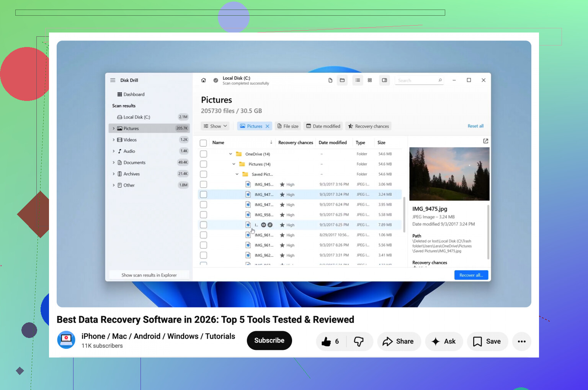The height and width of the screenshot is (390, 588).
Task: Click the hash icon in hovered row
Action: click(270, 225)
